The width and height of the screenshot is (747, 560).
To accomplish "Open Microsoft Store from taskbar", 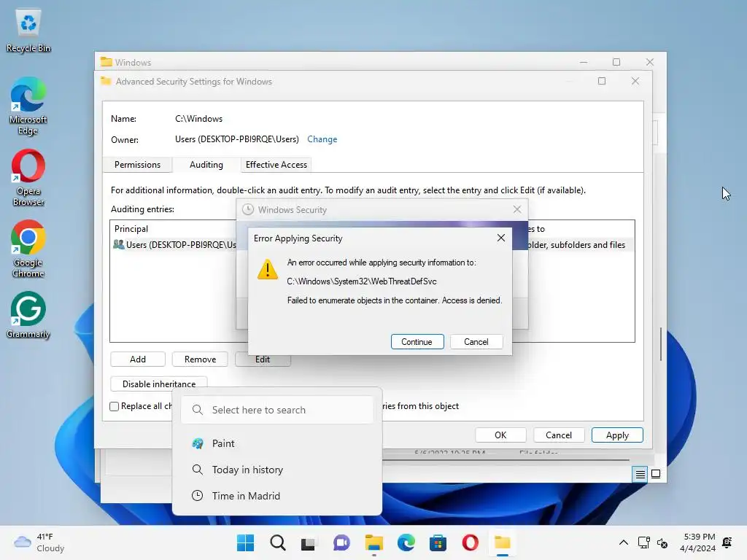I will point(438,542).
